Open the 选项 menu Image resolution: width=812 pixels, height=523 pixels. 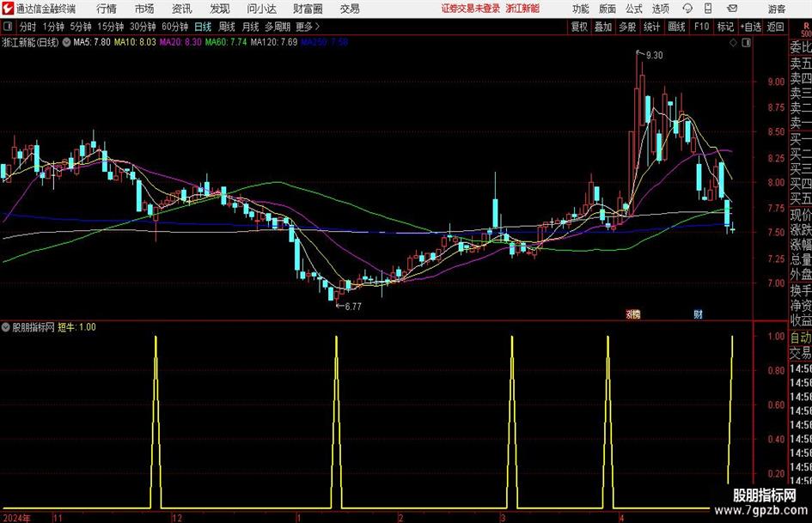click(660, 9)
